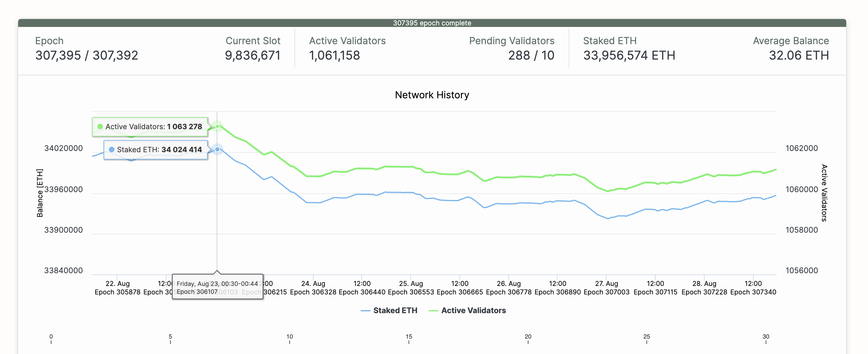Click the Network History chart title
Image resolution: width=868 pixels, height=354 pixels.
pyautogui.click(x=432, y=95)
